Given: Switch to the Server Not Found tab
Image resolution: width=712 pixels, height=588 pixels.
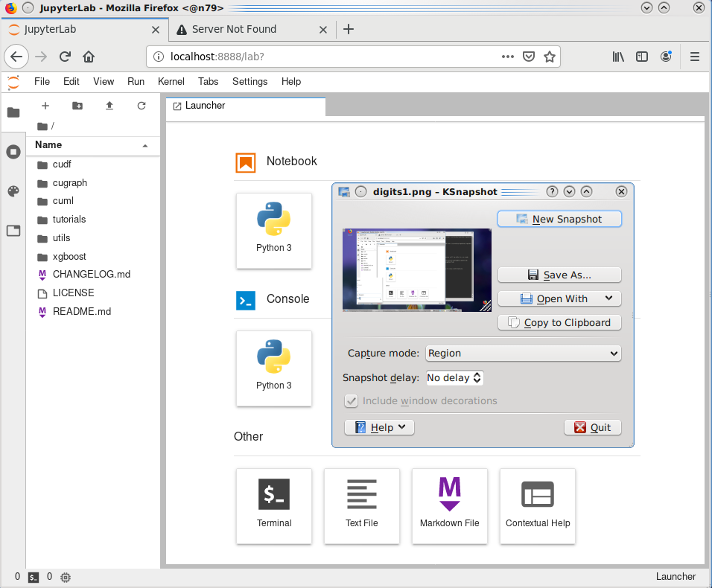Looking at the screenshot, I should tap(252, 30).
